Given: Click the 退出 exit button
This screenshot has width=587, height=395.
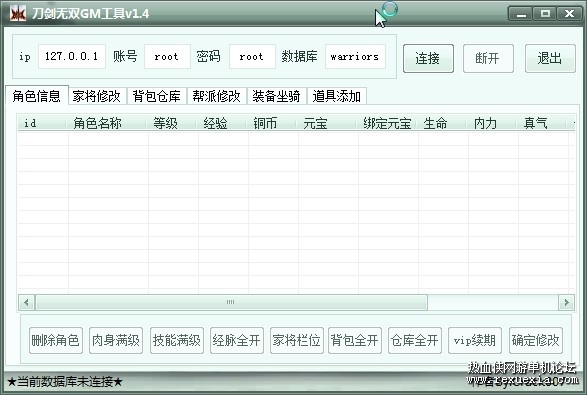Looking at the screenshot, I should pyautogui.click(x=550, y=58).
